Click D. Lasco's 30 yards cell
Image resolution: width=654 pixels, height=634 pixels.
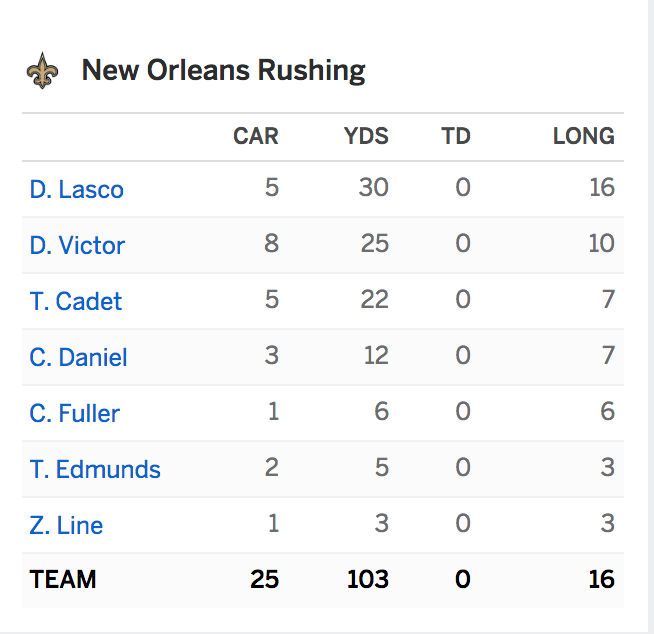[x=374, y=187]
